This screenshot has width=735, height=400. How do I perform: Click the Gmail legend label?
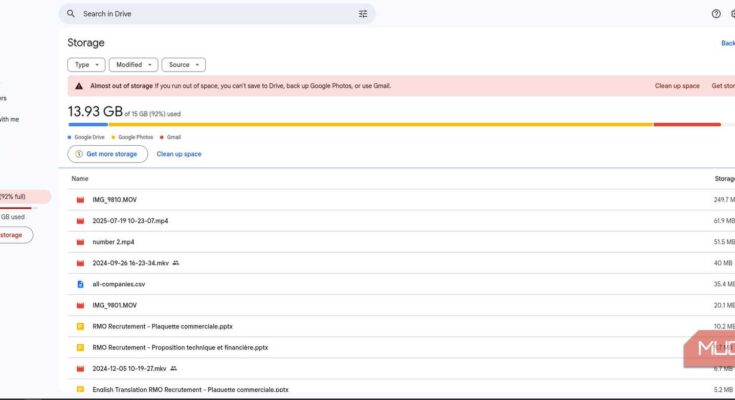173,137
